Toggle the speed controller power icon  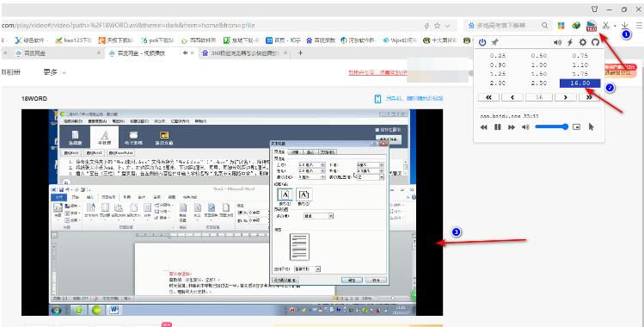click(482, 42)
